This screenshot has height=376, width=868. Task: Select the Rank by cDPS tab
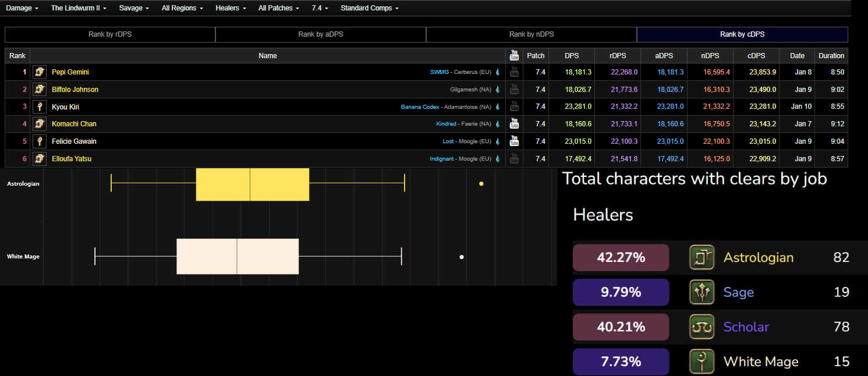coord(742,34)
